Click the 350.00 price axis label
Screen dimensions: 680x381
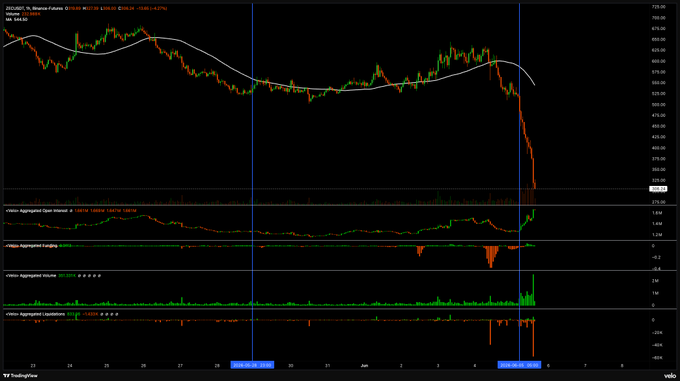coord(658,169)
